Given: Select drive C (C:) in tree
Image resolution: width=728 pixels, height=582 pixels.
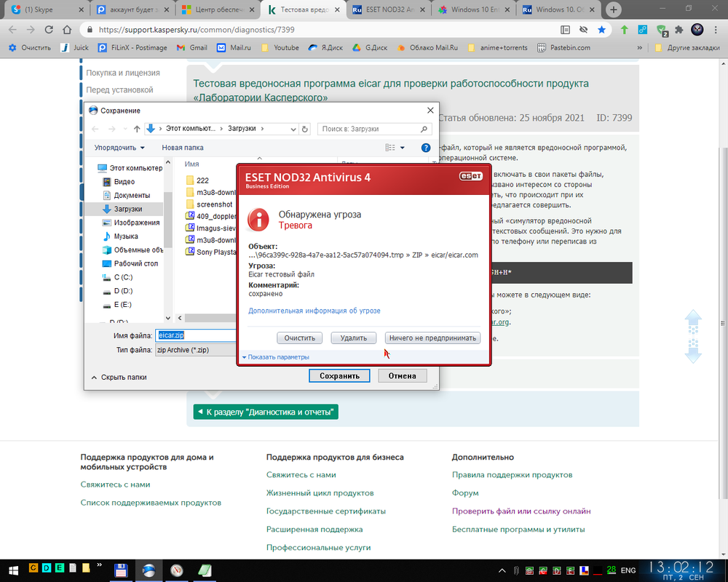Looking at the screenshot, I should click(123, 277).
